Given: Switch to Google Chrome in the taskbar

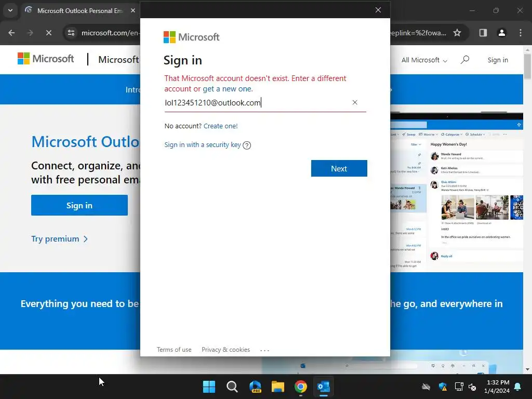Looking at the screenshot, I should click(301, 387).
